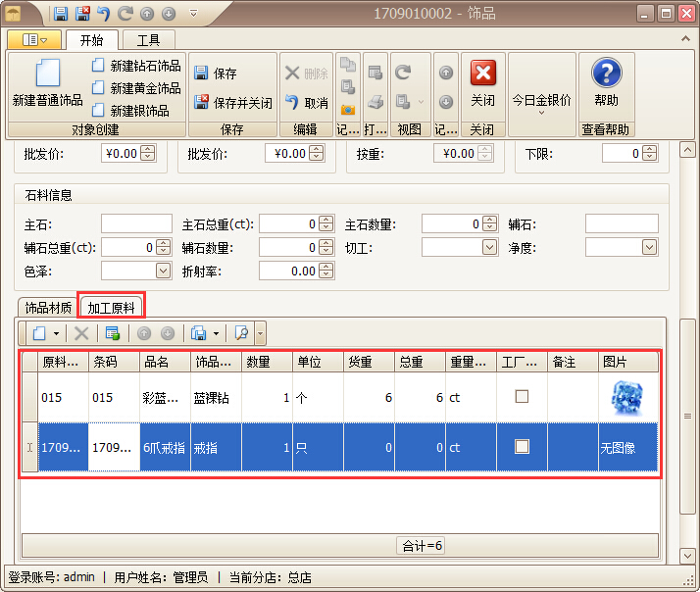
Task: Toggle 工厂 checkbox in the 6爪戒指 row
Action: click(522, 447)
